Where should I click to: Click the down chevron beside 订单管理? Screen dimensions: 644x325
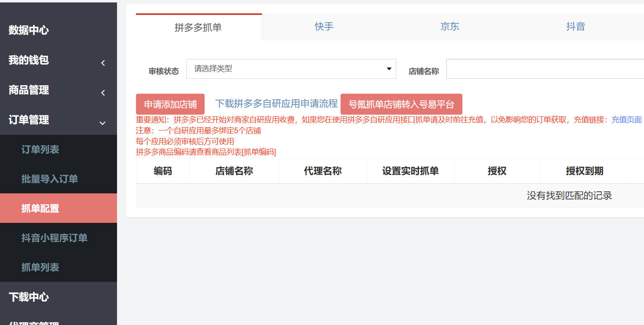point(102,123)
